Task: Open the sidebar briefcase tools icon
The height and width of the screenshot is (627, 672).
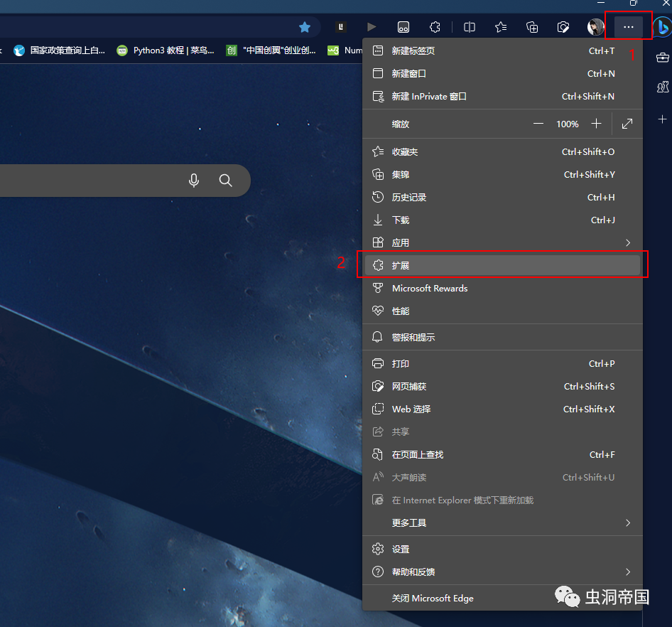Action: click(663, 57)
